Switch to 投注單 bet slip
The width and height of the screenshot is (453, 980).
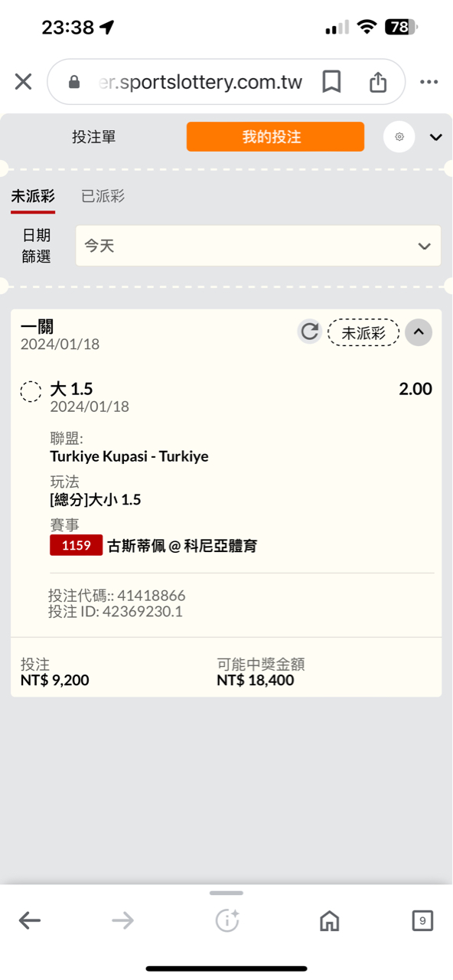pos(94,137)
